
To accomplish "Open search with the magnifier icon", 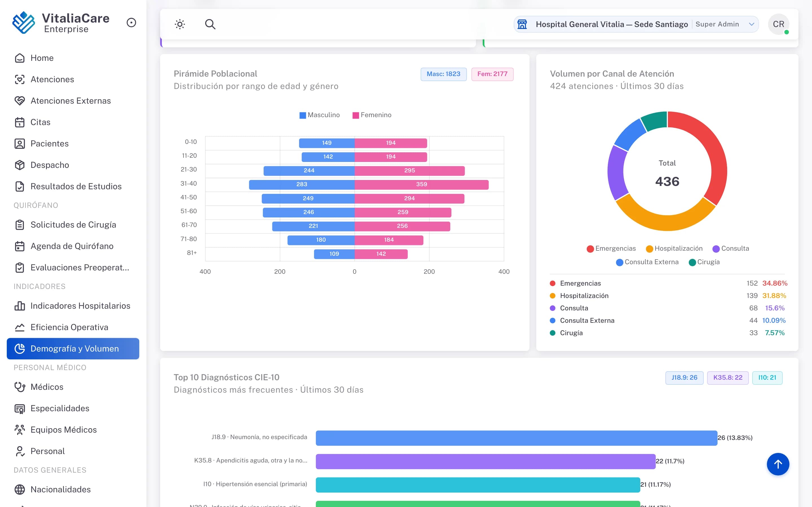I will (x=210, y=24).
